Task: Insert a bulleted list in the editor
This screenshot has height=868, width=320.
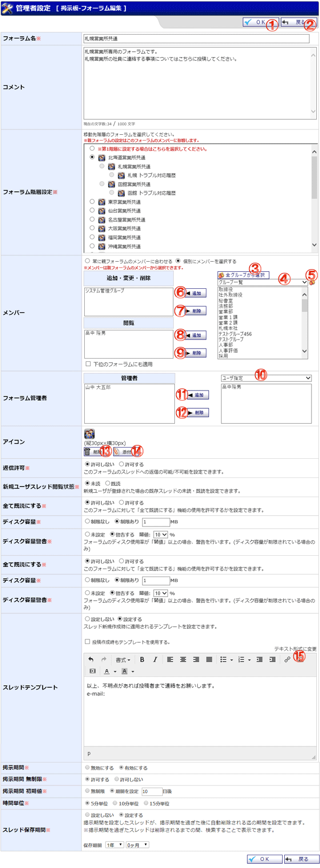Action: (x=223, y=660)
